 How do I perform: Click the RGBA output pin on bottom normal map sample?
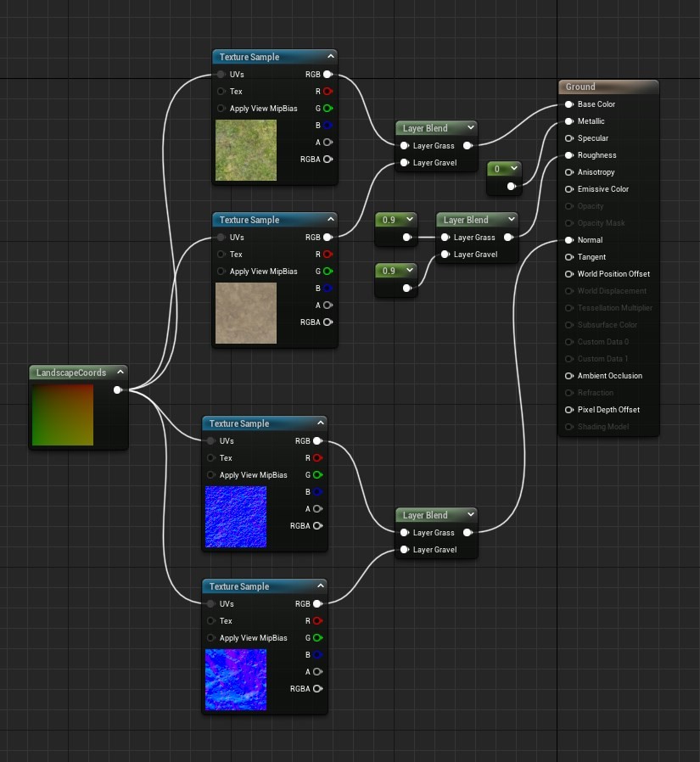pos(316,689)
